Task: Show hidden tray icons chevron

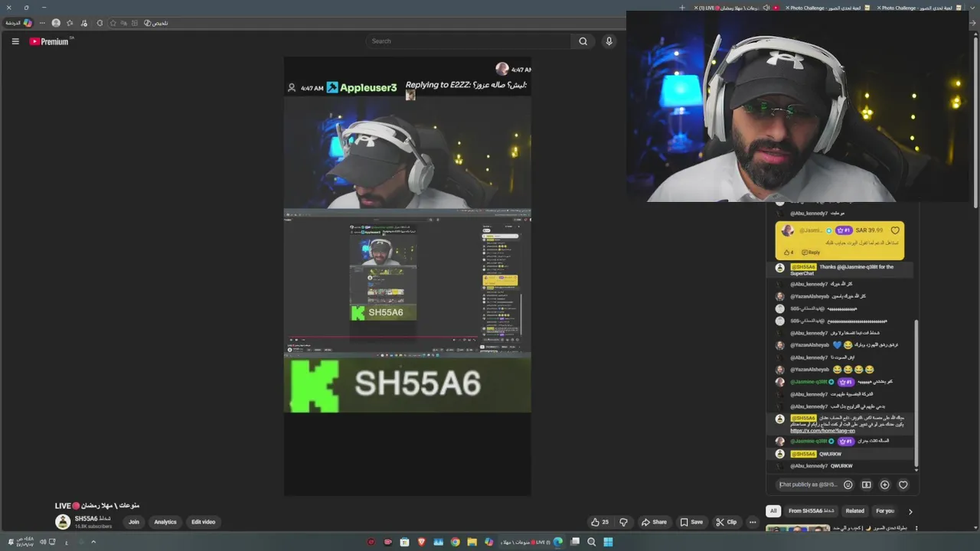Action: pyautogui.click(x=93, y=542)
